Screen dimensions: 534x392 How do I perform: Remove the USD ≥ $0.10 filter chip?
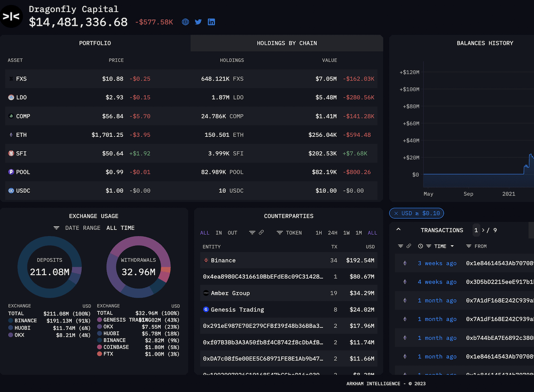click(x=396, y=213)
